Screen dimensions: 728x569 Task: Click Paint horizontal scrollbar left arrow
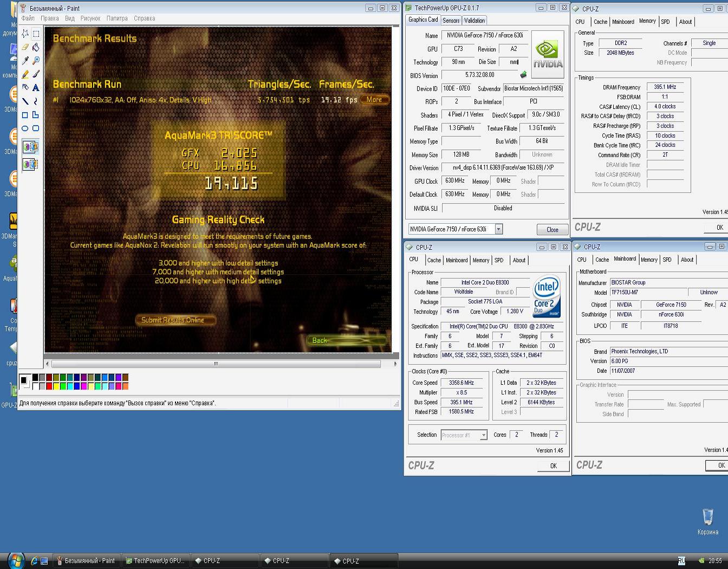(48, 364)
